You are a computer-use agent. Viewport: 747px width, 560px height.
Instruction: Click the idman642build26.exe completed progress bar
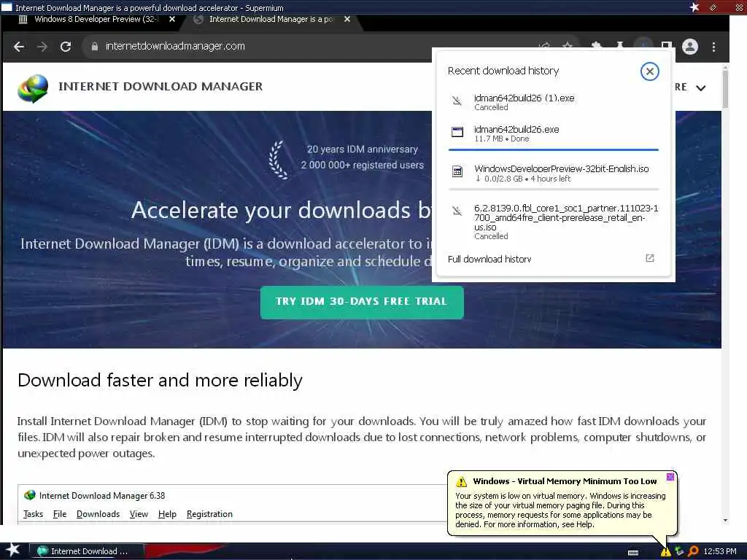(554, 150)
